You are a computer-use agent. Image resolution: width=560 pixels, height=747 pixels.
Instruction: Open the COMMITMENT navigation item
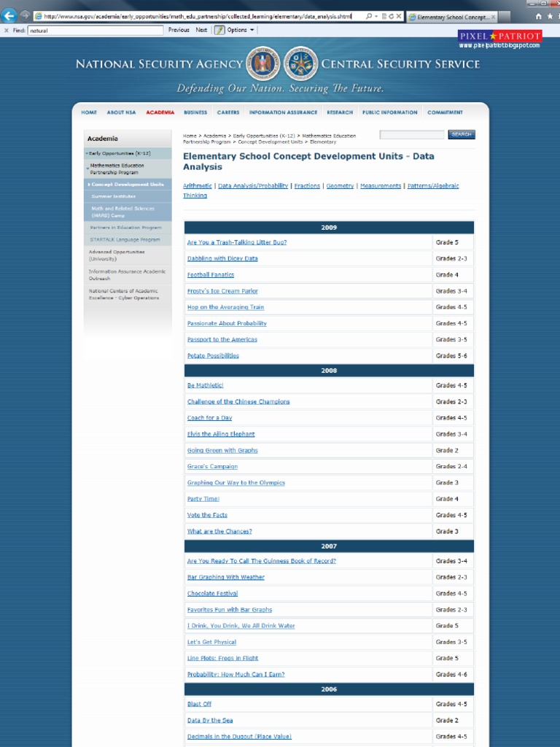click(446, 112)
